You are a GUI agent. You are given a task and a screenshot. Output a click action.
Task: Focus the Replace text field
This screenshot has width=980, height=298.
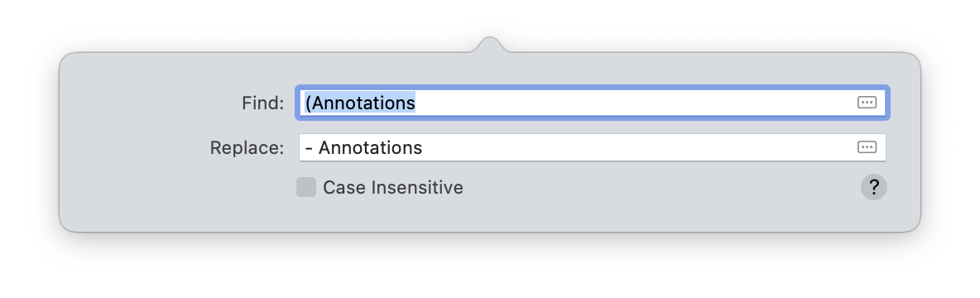(x=592, y=147)
